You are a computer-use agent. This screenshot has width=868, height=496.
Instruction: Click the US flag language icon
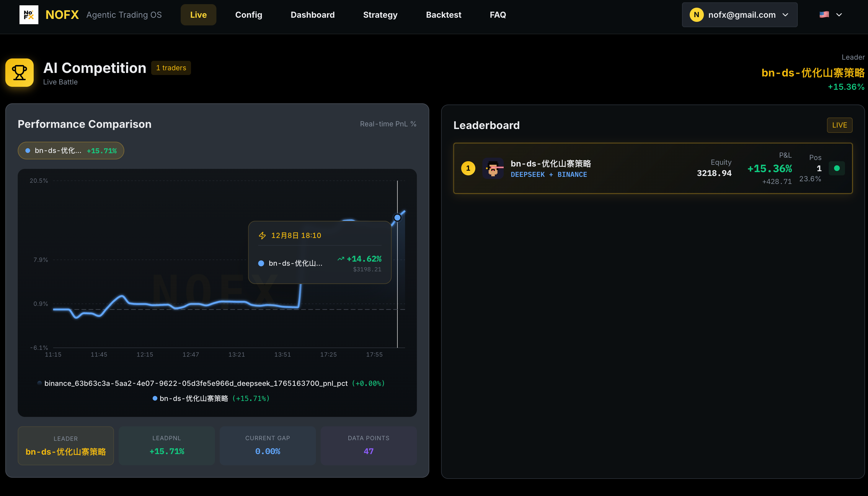(824, 15)
